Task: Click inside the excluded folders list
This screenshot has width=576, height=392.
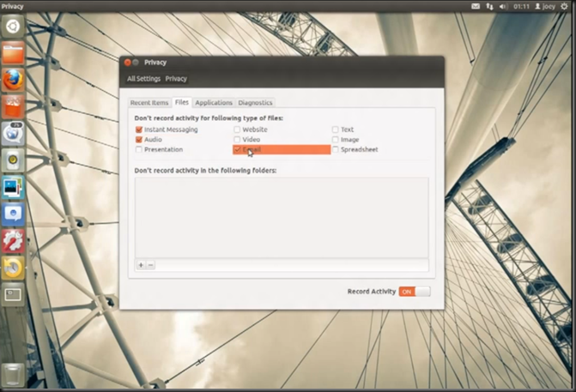Action: click(x=282, y=218)
